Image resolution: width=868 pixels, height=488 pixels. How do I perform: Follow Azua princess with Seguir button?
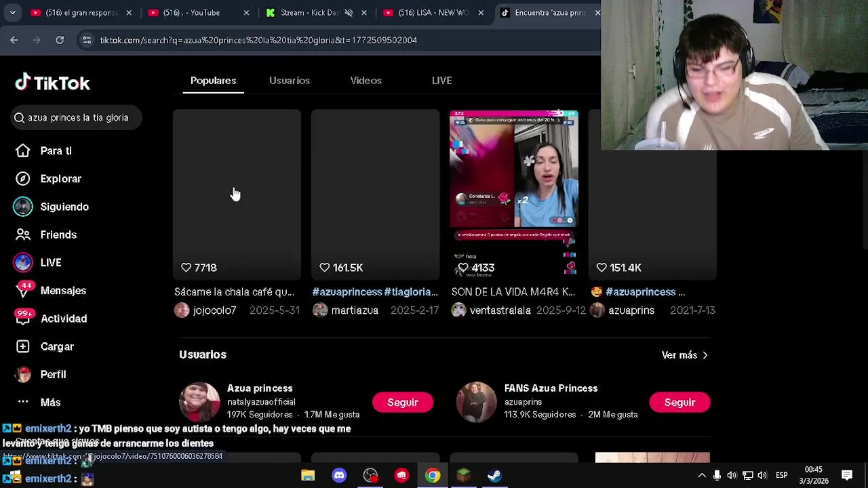[x=403, y=403]
